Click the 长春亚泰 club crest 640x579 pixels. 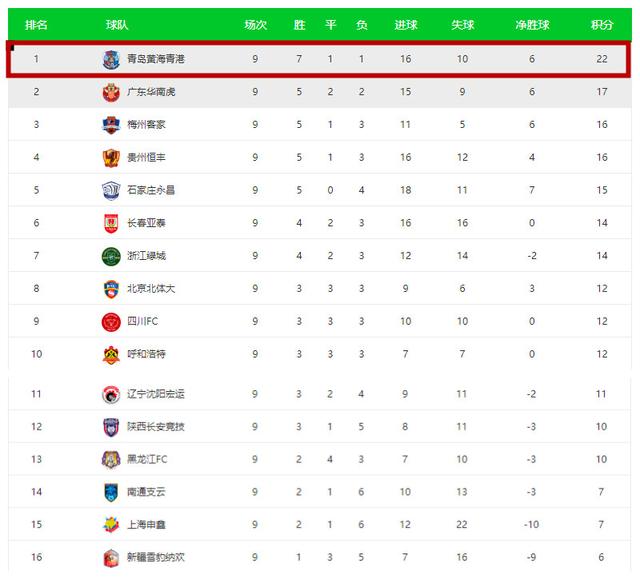pos(110,224)
